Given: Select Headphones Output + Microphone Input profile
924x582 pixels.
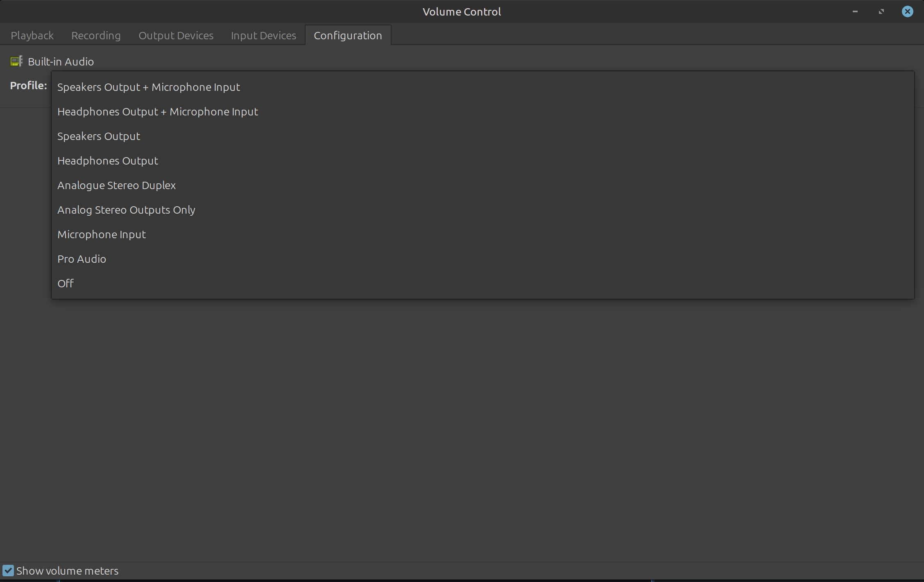Looking at the screenshot, I should [x=158, y=112].
